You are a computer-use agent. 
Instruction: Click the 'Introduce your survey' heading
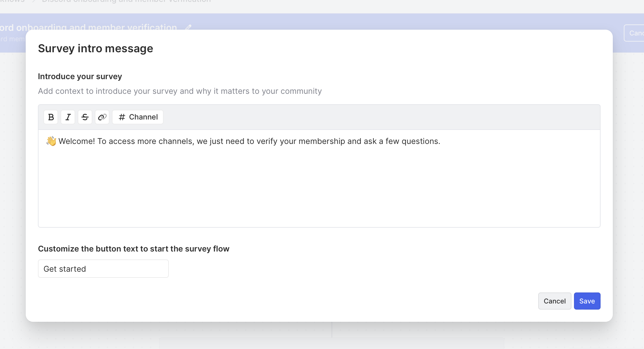[x=80, y=76]
